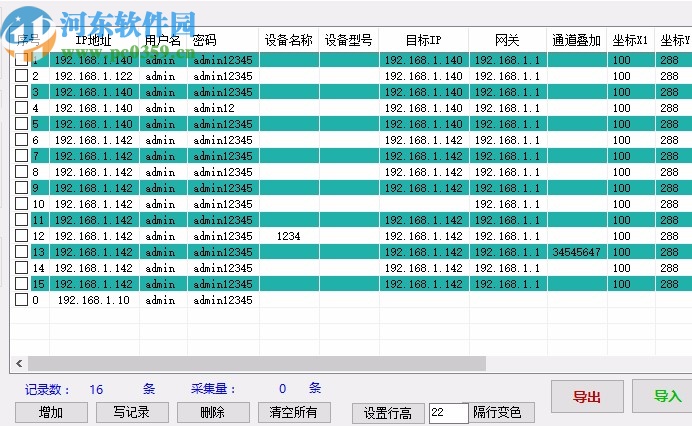Click the record count value 16
This screenshot has width=692, height=426.
96,389
